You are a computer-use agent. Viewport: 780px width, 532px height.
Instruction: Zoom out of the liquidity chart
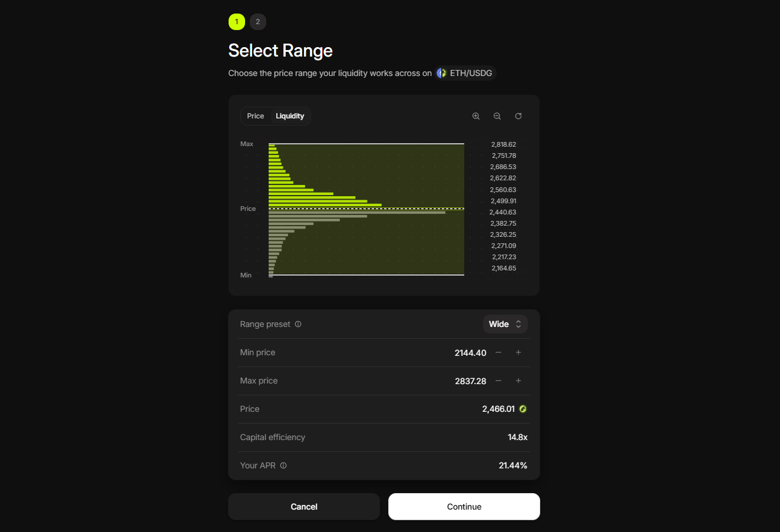pyautogui.click(x=497, y=116)
